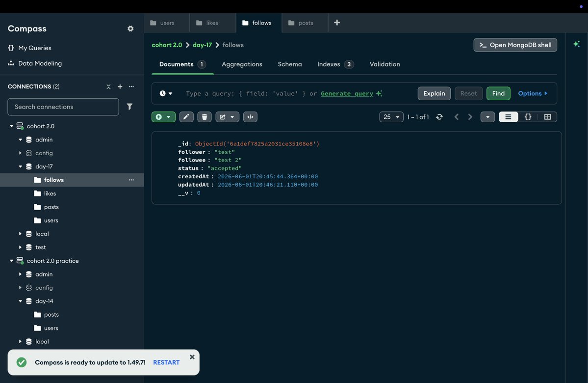The image size is (588, 383).
Task: Open query history clock dropdown
Action: coord(166,93)
